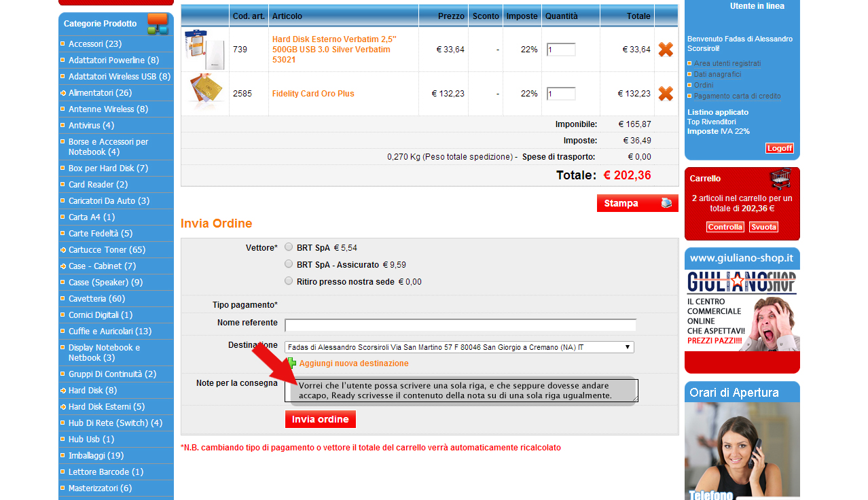Click the shopping cart icon in Carrello box
The image size is (868, 500).
[780, 179]
